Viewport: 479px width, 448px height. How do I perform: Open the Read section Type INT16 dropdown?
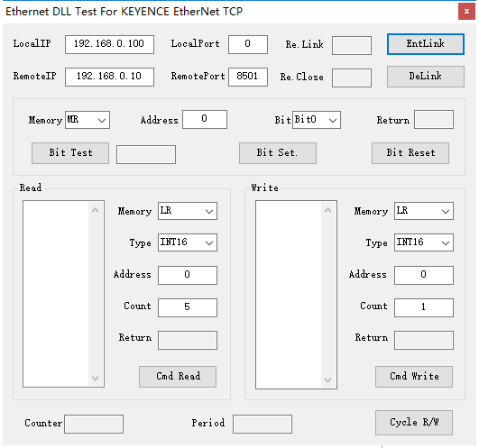click(x=188, y=242)
